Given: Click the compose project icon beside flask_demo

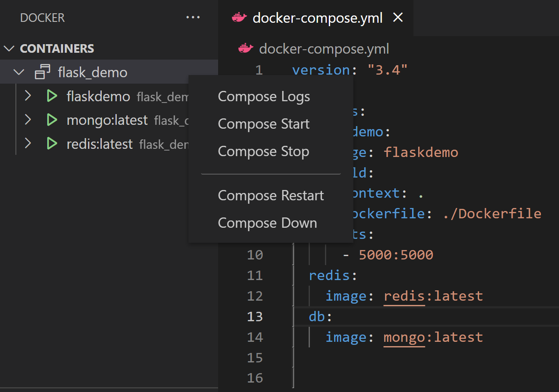Looking at the screenshot, I should [x=41, y=72].
